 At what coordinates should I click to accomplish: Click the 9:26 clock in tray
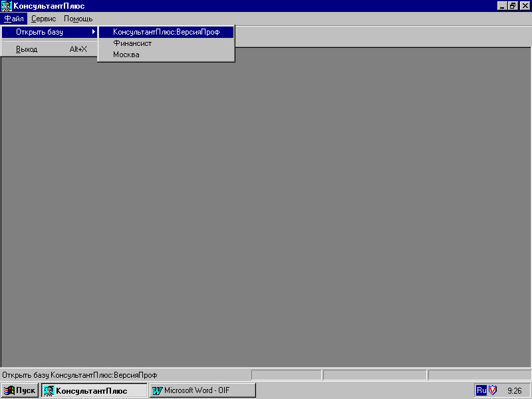click(x=514, y=390)
